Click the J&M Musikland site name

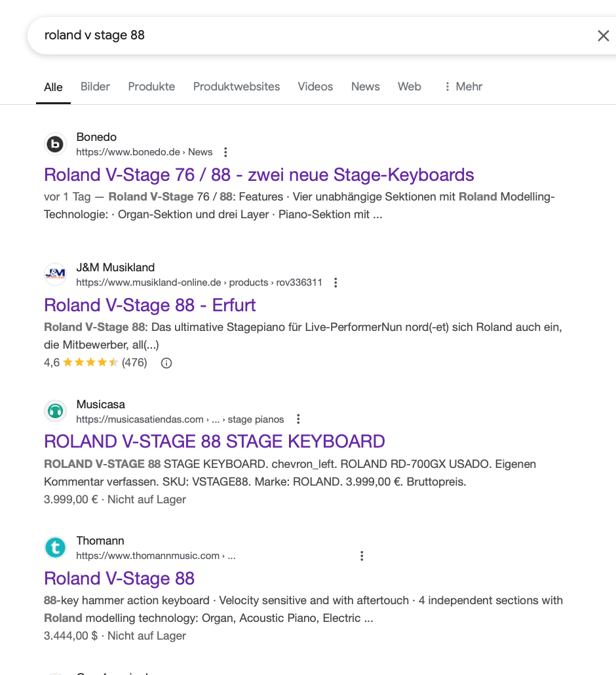tap(115, 267)
